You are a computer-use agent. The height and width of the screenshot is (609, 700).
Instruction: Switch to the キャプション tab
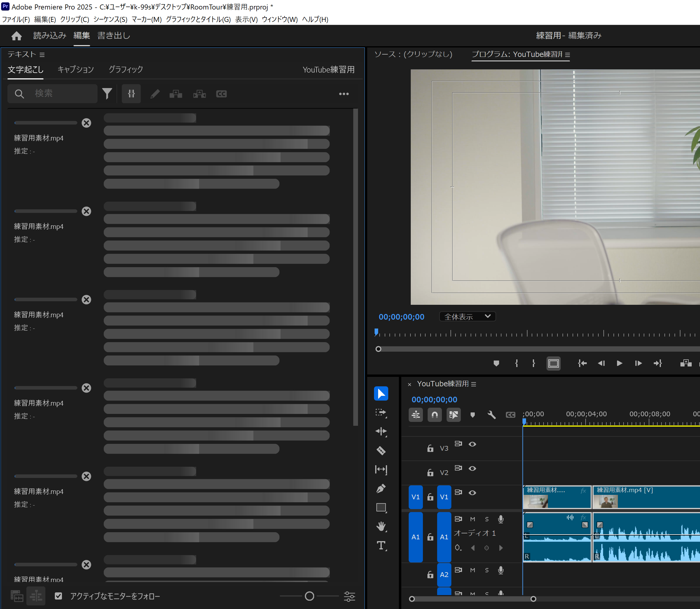pos(75,69)
